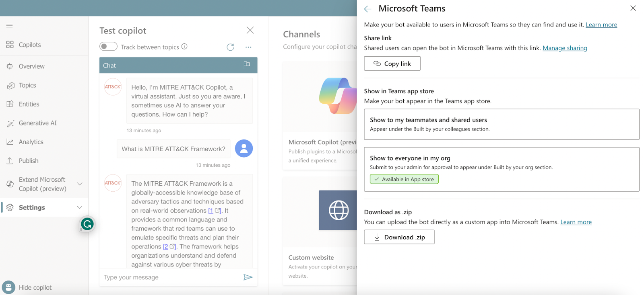Collapse the hamburger navigation menu
The width and height of the screenshot is (644, 295).
point(10,26)
